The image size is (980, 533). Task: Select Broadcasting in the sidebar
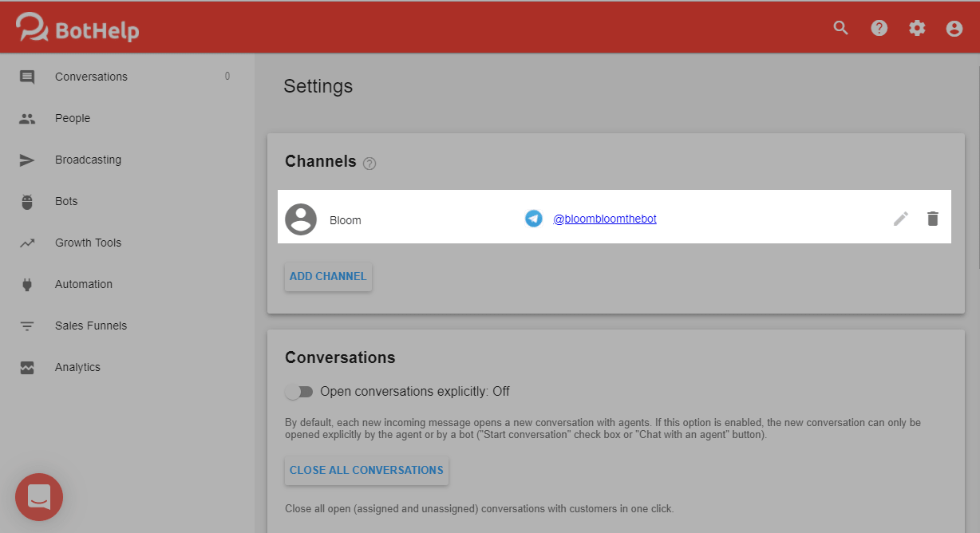(x=88, y=160)
